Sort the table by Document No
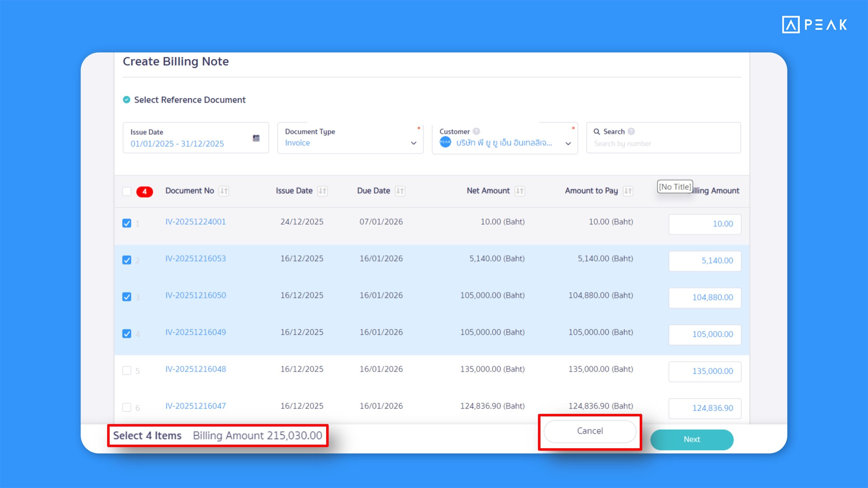Screen dimensions: 868x488 point(223,190)
